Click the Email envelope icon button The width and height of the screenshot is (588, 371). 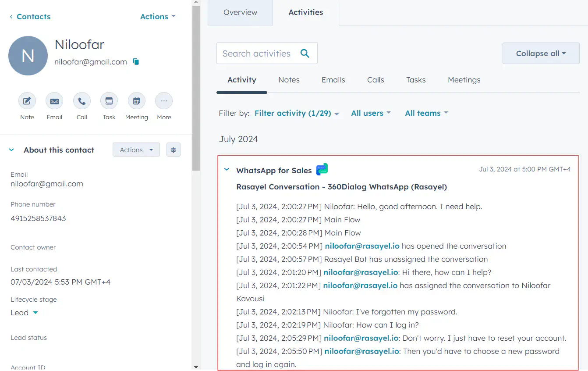[54, 101]
